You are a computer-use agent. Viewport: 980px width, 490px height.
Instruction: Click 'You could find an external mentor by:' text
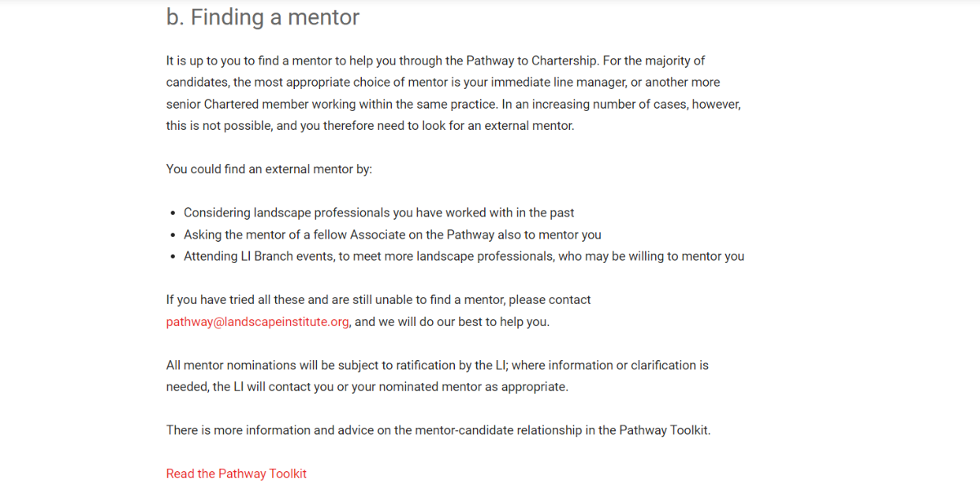point(269,169)
